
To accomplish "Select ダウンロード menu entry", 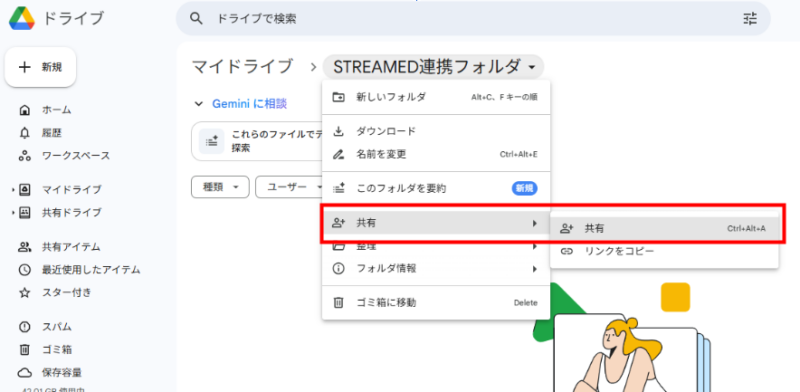I will click(x=436, y=132).
